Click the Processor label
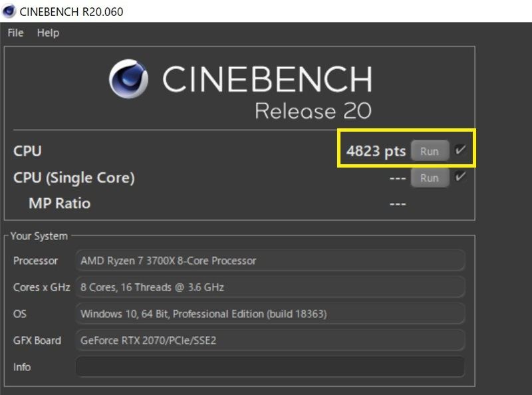Viewport: 532px width, 395px height. (x=36, y=261)
